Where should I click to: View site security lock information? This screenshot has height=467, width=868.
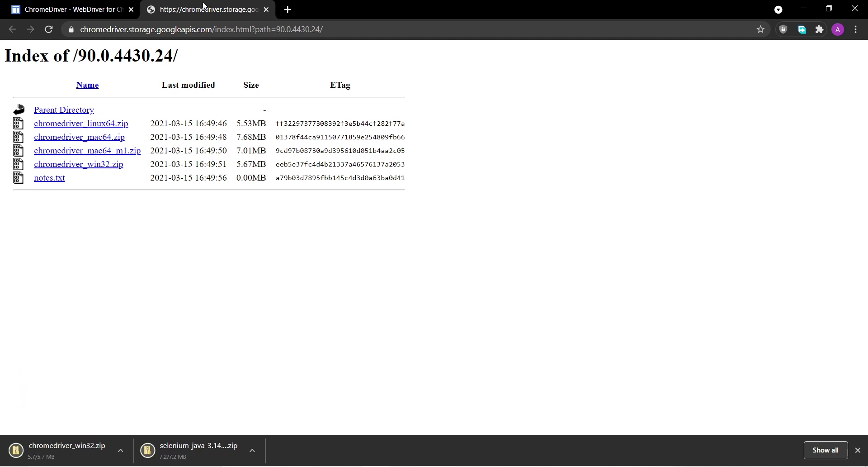(x=71, y=29)
